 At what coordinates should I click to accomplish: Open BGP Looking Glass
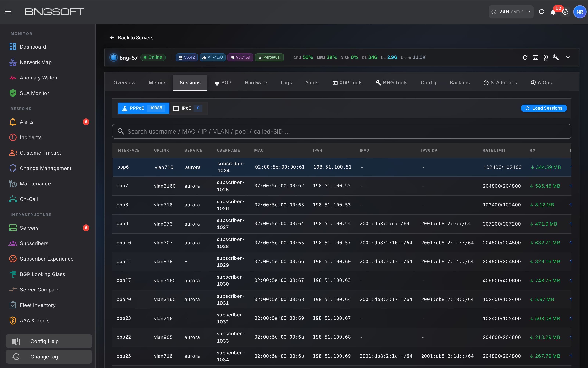[48, 274]
